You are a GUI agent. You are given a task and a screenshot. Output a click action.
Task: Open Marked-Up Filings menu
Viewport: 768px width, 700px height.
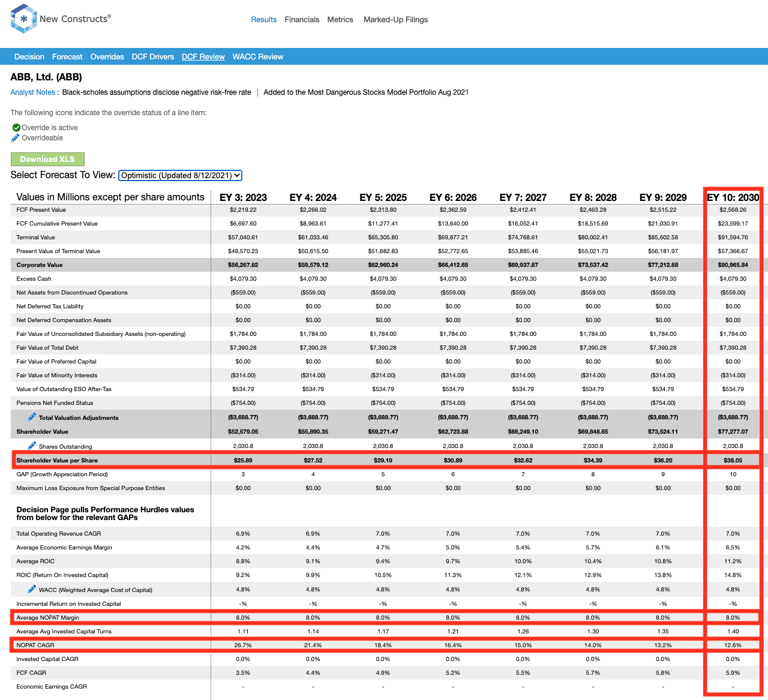(x=395, y=20)
